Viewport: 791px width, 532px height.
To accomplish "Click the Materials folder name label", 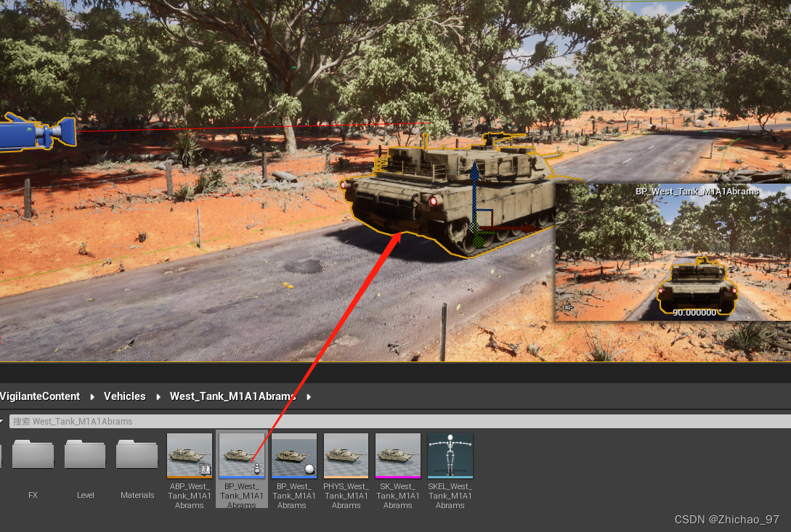I will pyautogui.click(x=137, y=495).
